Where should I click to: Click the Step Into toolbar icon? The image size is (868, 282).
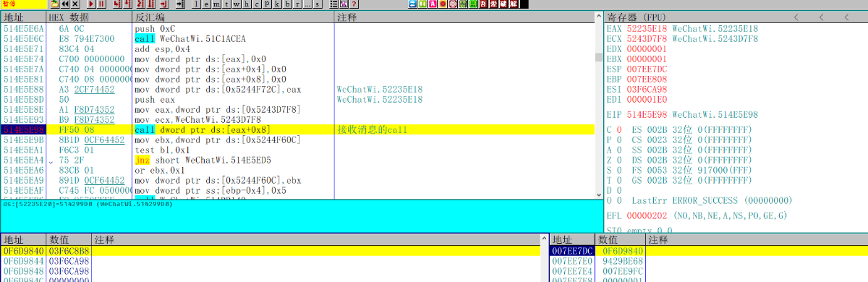tap(116, 4)
